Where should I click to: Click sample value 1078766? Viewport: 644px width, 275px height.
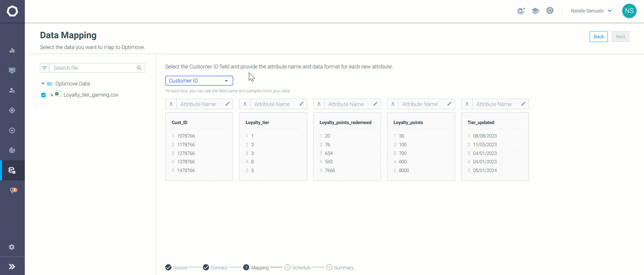pos(186,136)
